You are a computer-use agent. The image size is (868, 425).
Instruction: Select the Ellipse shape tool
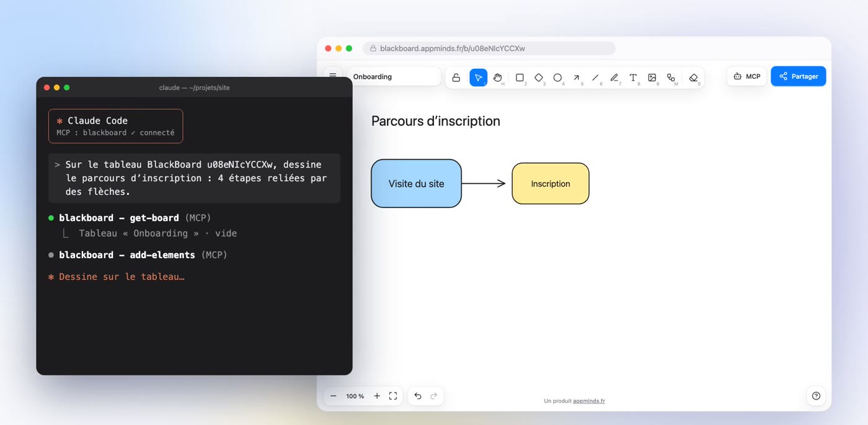(x=557, y=78)
